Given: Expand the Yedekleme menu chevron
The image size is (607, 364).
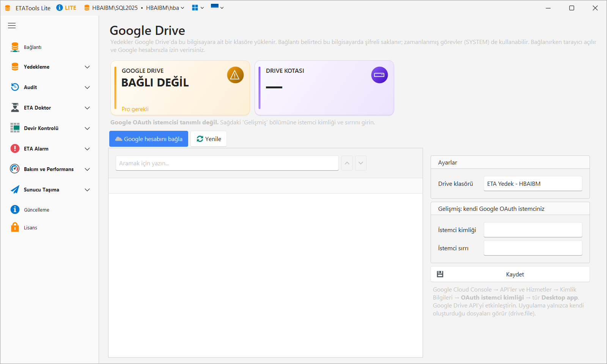Looking at the screenshot, I should coord(87,67).
